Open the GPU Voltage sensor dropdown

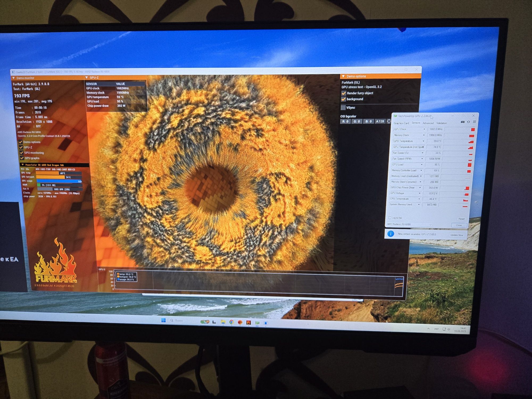click(419, 193)
